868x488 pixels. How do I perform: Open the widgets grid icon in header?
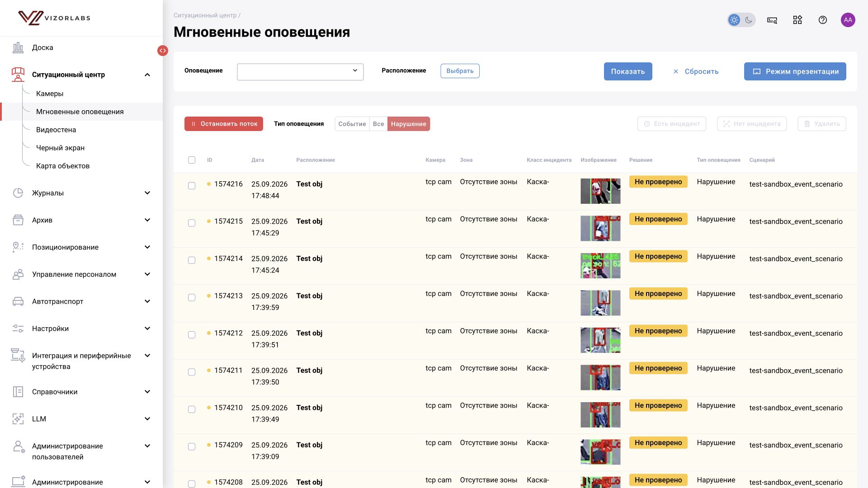pos(797,20)
